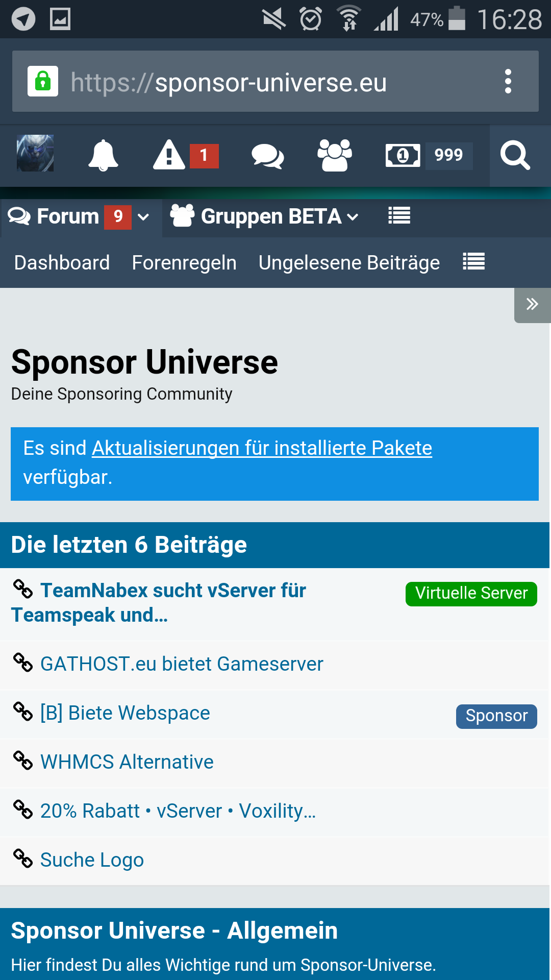The width and height of the screenshot is (551, 980).
Task: Tap the browser address URL field
Action: pyautogui.click(x=270, y=83)
